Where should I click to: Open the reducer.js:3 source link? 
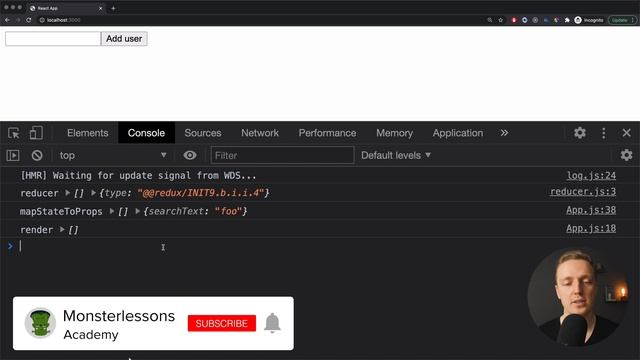[583, 191]
